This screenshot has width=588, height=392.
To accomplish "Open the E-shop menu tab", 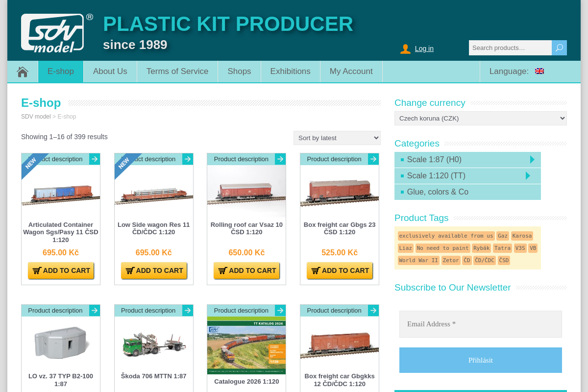I will click(61, 72).
